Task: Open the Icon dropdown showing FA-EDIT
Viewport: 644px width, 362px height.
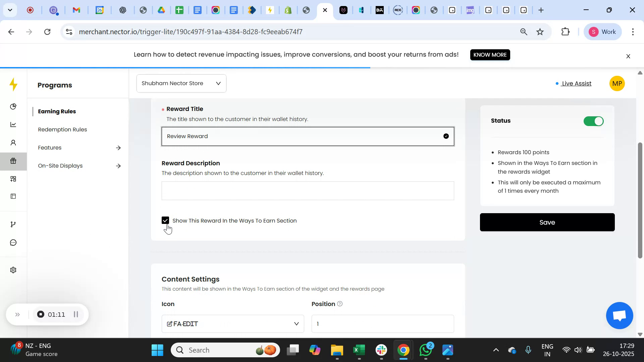Action: [x=232, y=324]
